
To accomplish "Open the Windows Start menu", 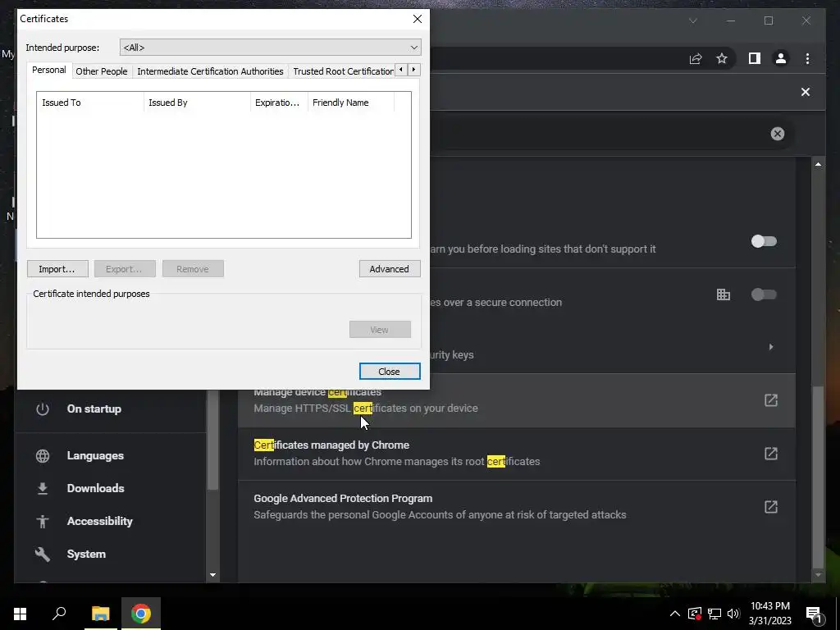I will (x=21, y=614).
